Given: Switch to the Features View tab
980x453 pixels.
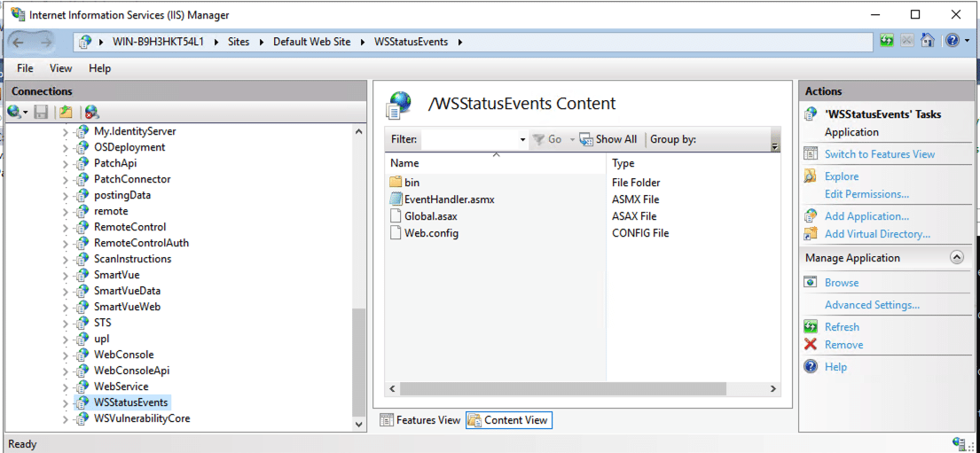Looking at the screenshot, I should (420, 420).
